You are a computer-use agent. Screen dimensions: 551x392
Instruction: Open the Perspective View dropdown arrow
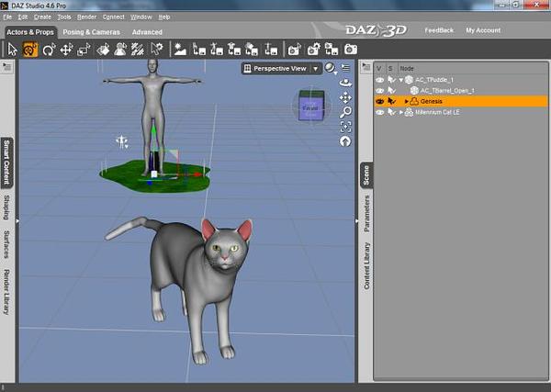[316, 69]
